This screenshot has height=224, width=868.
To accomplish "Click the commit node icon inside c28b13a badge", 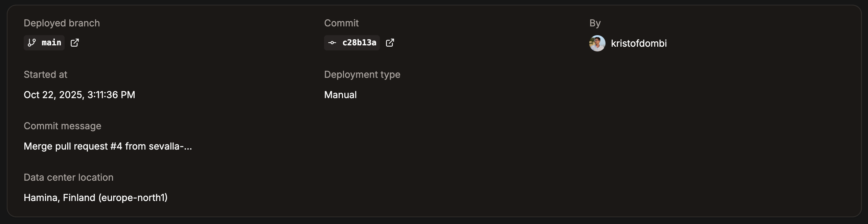I will click(x=333, y=43).
